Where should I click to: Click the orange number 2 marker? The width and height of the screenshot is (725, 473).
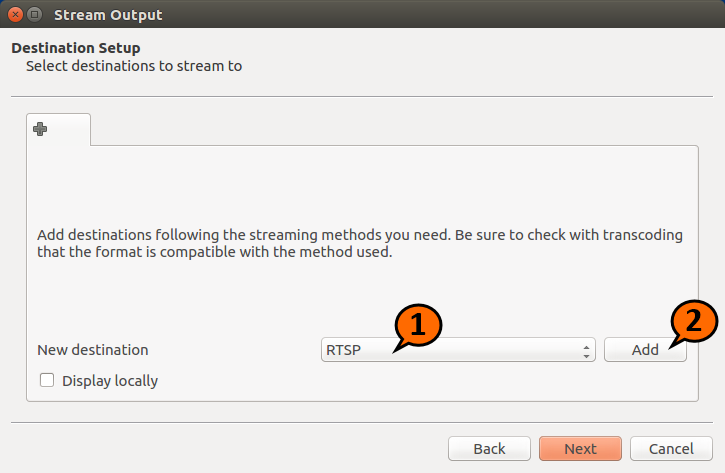(x=692, y=323)
